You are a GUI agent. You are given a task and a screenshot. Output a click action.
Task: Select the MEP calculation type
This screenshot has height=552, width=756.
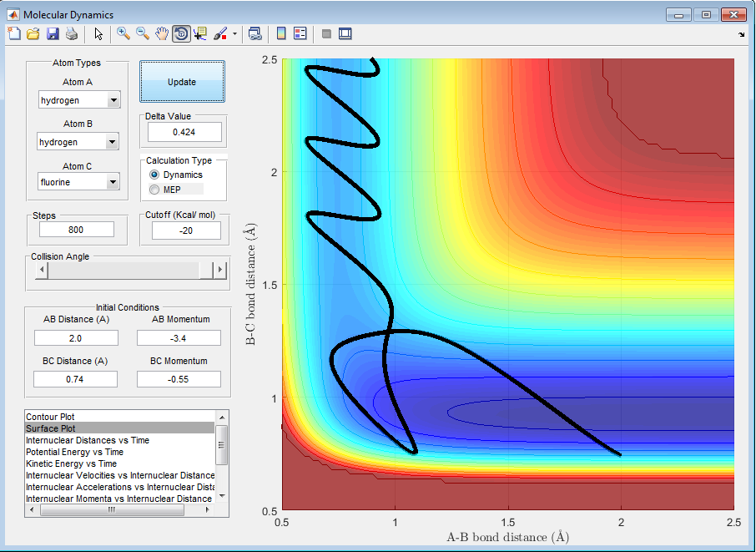point(154,190)
